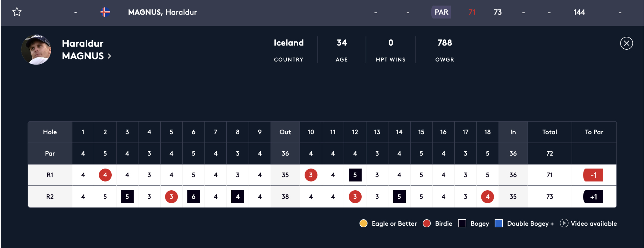Close the player scorecard panel
The height and width of the screenshot is (248, 644).
coord(626,43)
